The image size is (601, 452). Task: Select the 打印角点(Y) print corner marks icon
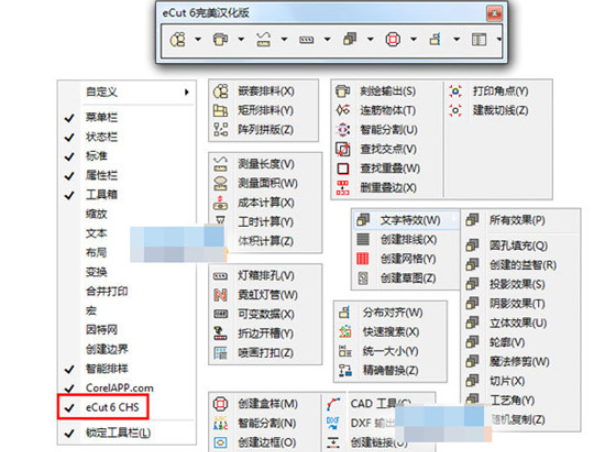pos(455,91)
